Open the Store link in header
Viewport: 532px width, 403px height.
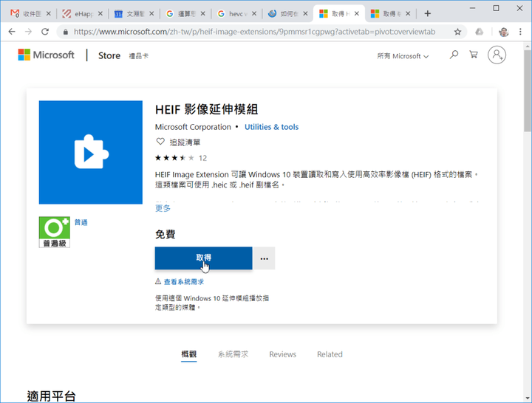coord(109,55)
